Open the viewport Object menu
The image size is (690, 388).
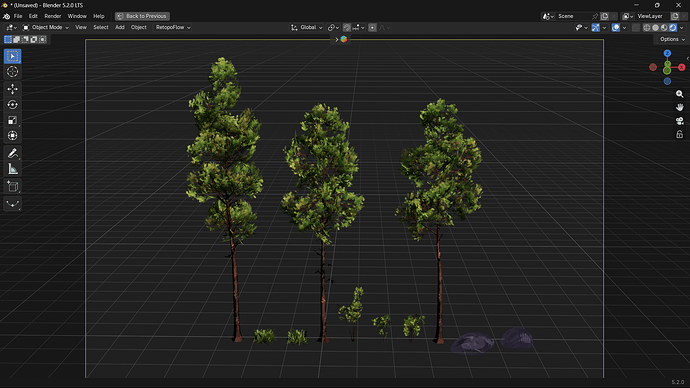[x=139, y=27]
